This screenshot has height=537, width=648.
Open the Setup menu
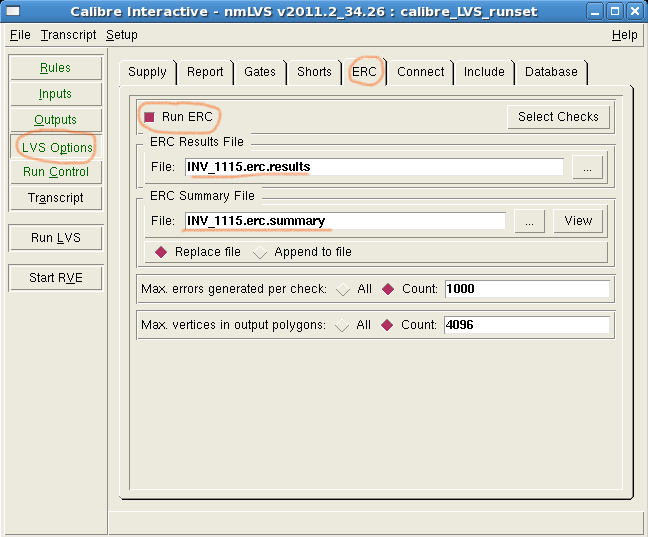click(x=122, y=35)
